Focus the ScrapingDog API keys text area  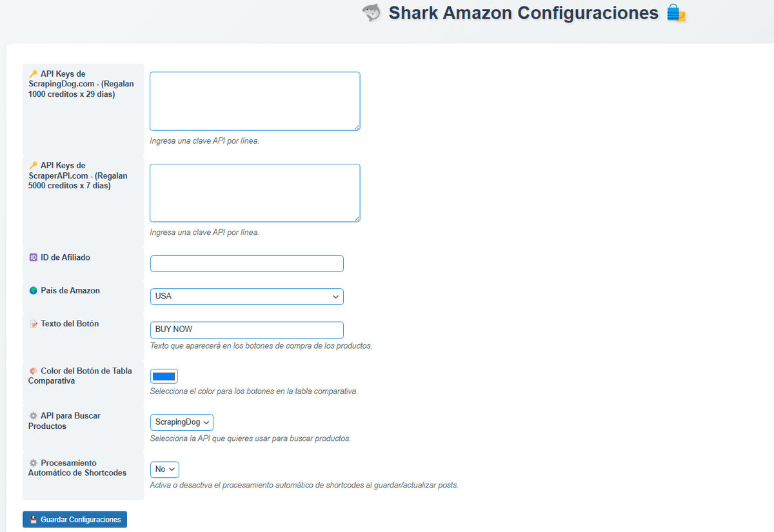(x=255, y=101)
